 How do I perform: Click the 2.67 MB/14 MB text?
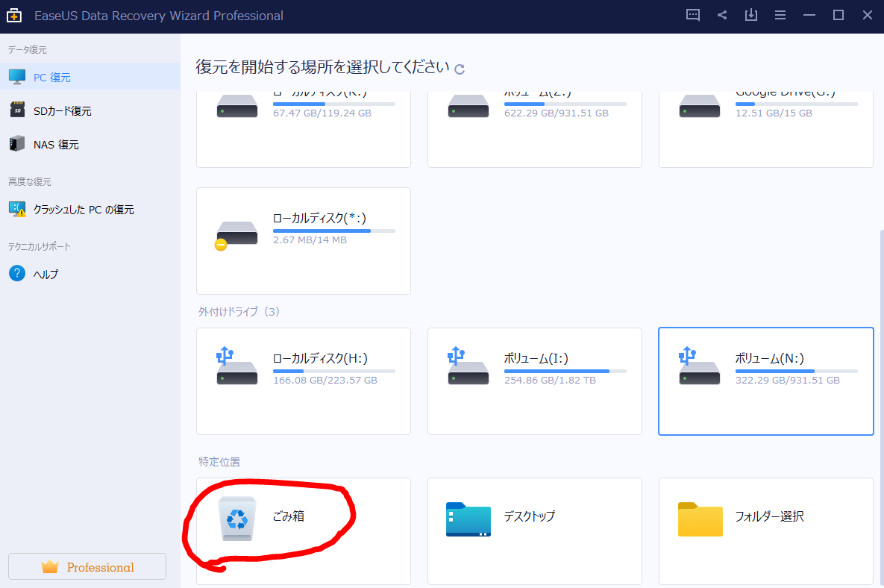[310, 240]
